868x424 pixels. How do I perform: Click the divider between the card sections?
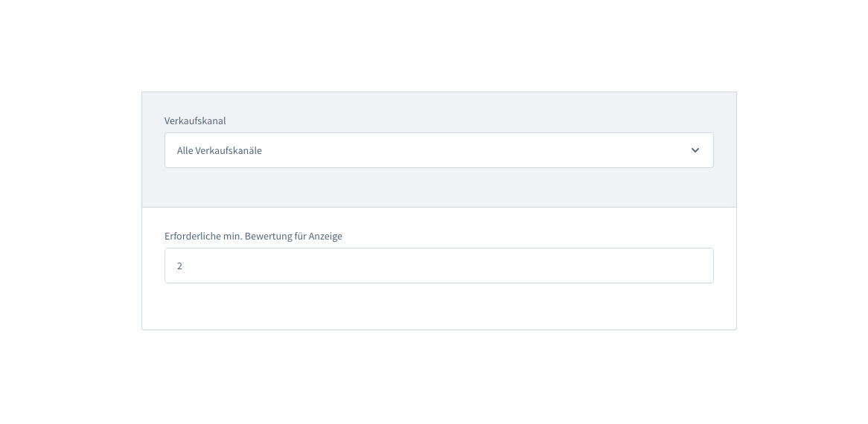[x=439, y=208]
